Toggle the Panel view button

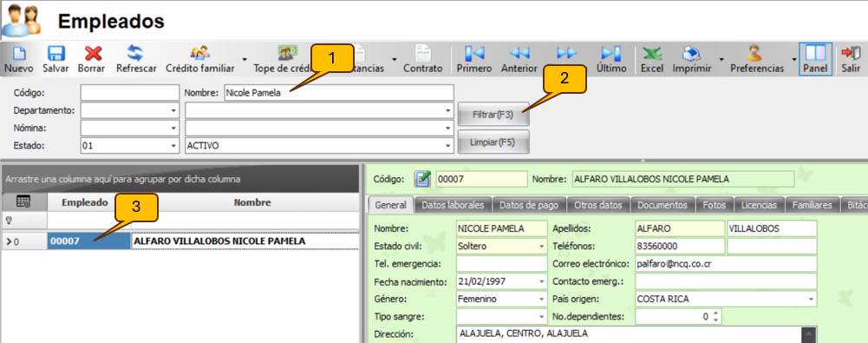click(x=815, y=59)
